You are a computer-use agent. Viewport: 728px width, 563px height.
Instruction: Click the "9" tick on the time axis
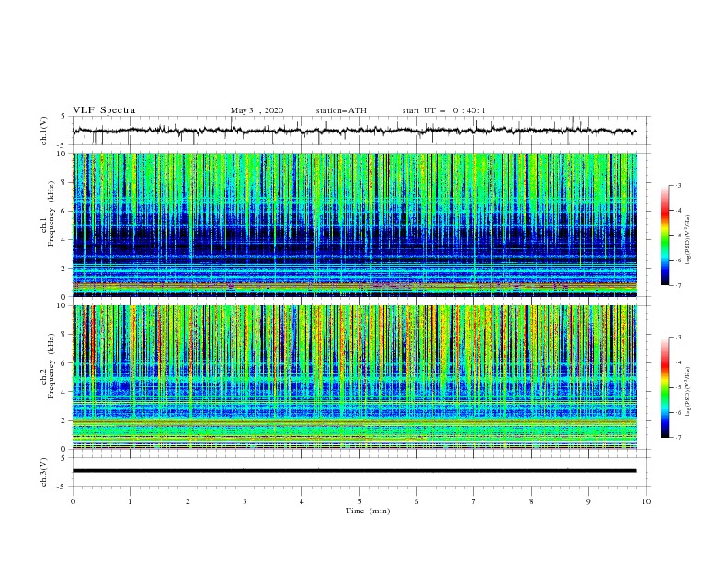click(x=588, y=501)
